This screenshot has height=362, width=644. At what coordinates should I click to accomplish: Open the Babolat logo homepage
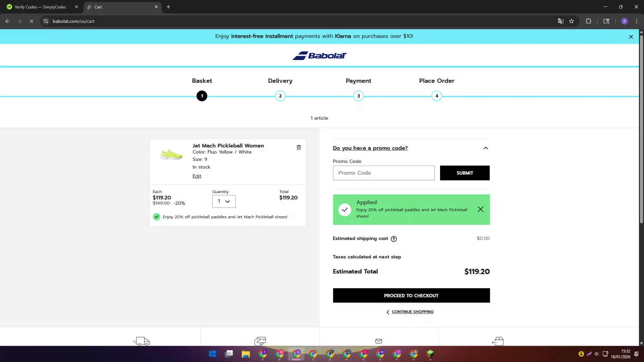pos(319,56)
